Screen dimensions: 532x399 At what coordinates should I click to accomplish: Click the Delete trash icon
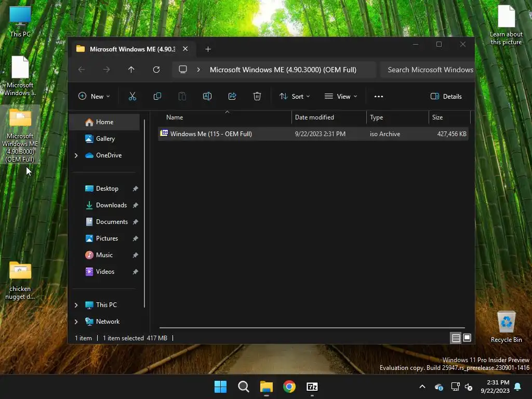pos(257,96)
